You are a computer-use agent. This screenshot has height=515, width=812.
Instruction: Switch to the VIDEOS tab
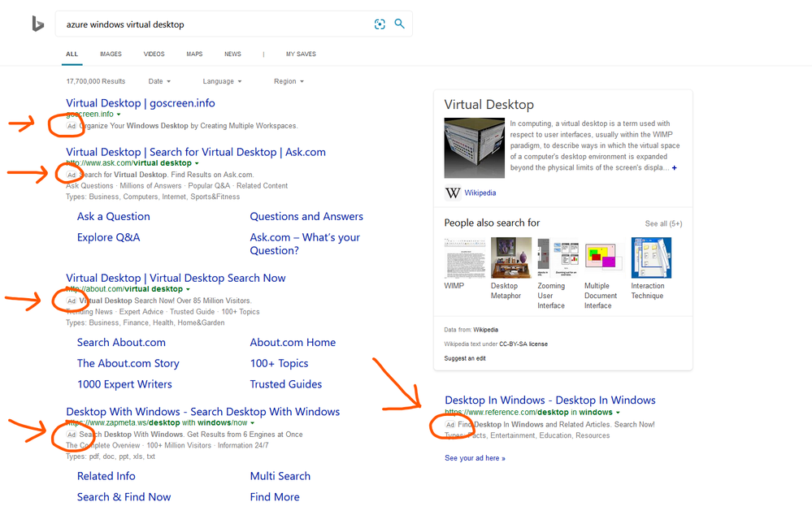point(154,54)
